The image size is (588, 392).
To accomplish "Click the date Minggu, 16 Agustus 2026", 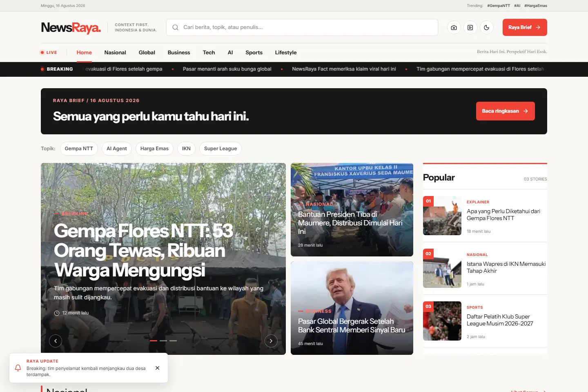I will (x=63, y=6).
